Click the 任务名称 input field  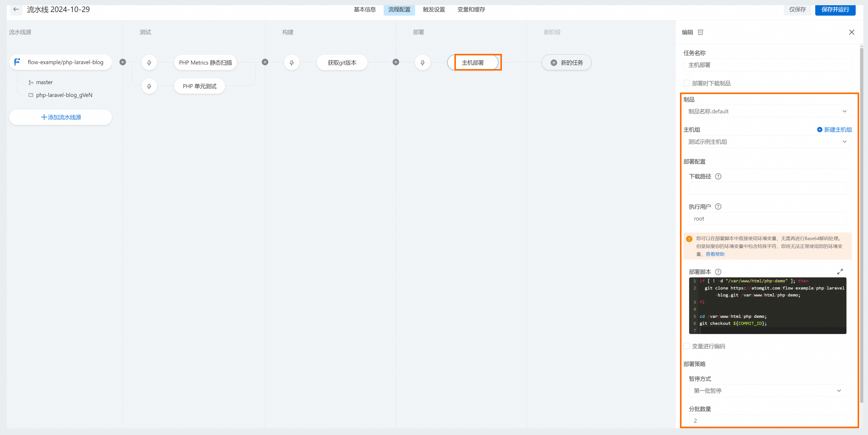tap(767, 65)
